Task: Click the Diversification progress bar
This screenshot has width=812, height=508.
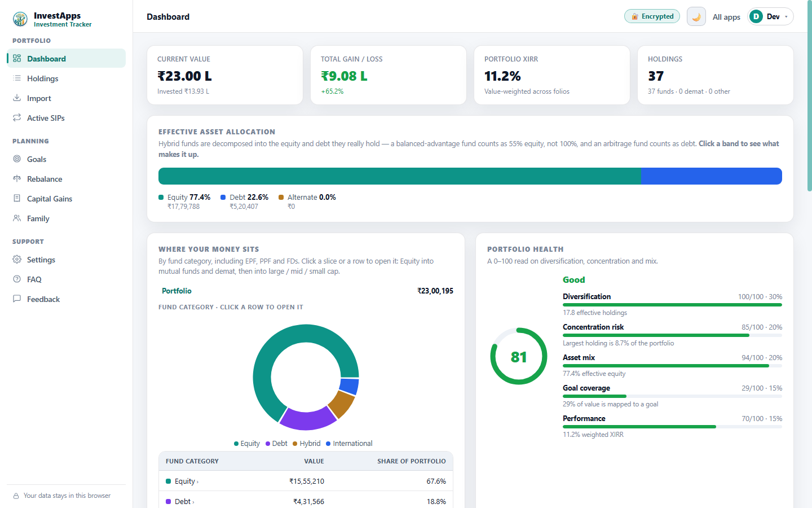Action: coord(672,305)
